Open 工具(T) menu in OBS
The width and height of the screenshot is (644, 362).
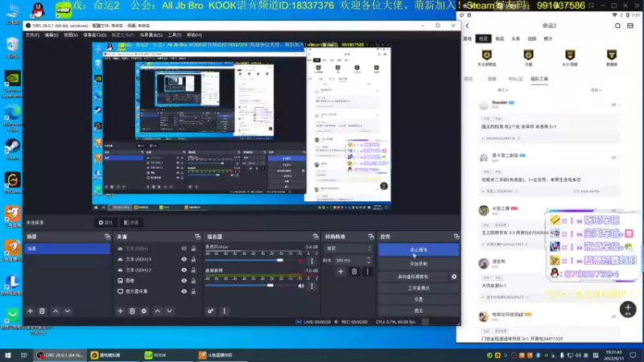click(x=175, y=35)
